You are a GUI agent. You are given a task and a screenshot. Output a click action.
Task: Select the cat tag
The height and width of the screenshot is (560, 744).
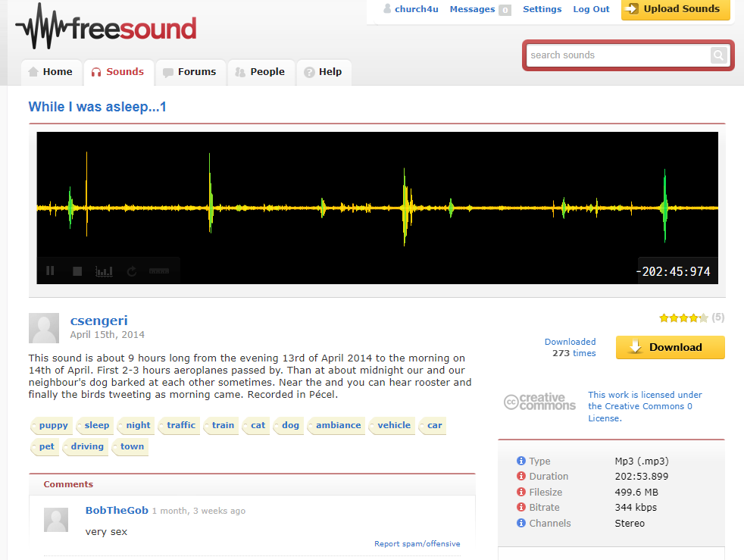coord(256,425)
